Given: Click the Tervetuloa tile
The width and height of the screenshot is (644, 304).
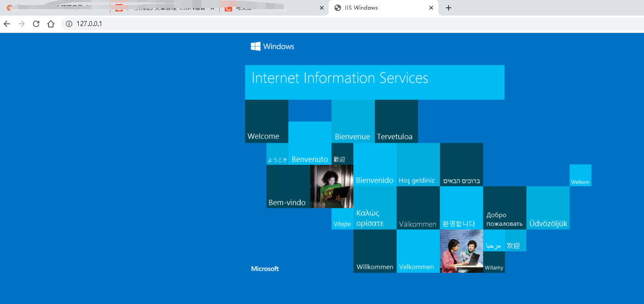Looking at the screenshot, I should point(396,121).
